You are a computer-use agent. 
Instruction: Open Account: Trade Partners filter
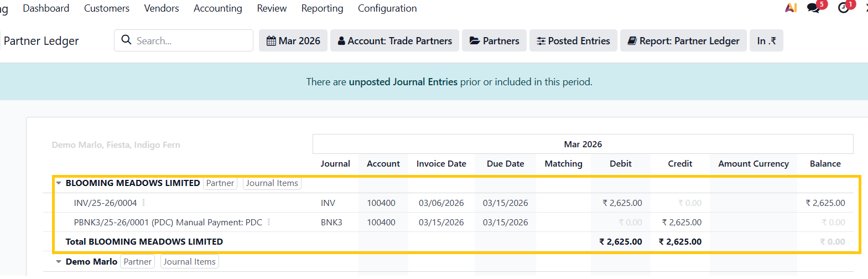[x=394, y=41]
